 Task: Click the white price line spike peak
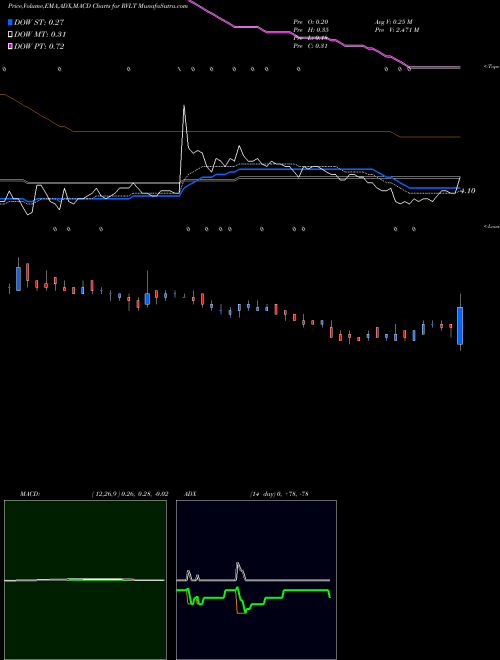tap(184, 106)
